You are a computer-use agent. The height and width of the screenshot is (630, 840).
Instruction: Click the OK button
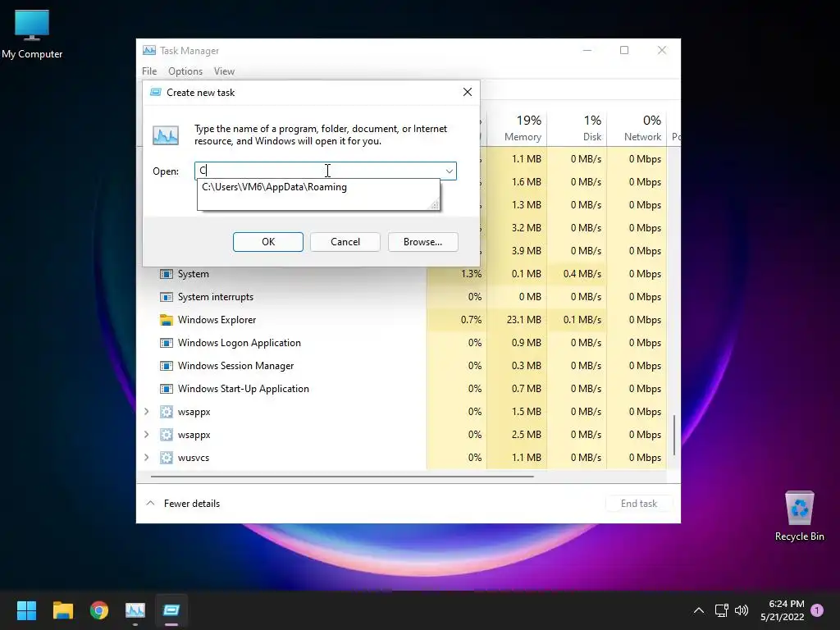point(268,242)
